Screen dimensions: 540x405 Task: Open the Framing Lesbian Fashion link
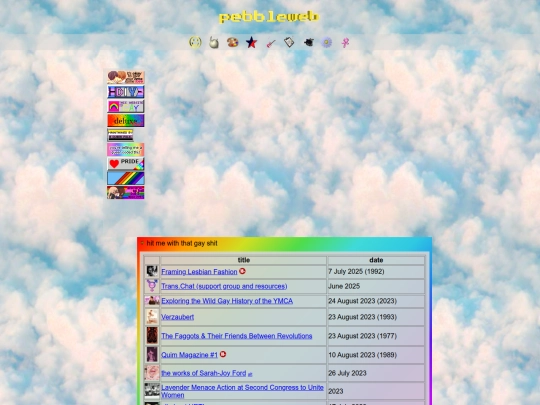199,272
